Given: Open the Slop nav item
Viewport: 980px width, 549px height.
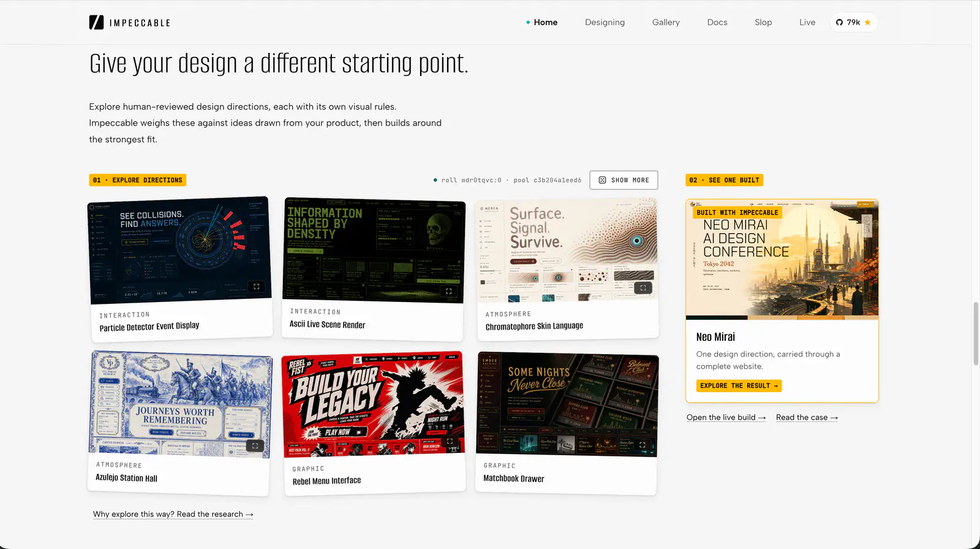Looking at the screenshot, I should pos(763,22).
